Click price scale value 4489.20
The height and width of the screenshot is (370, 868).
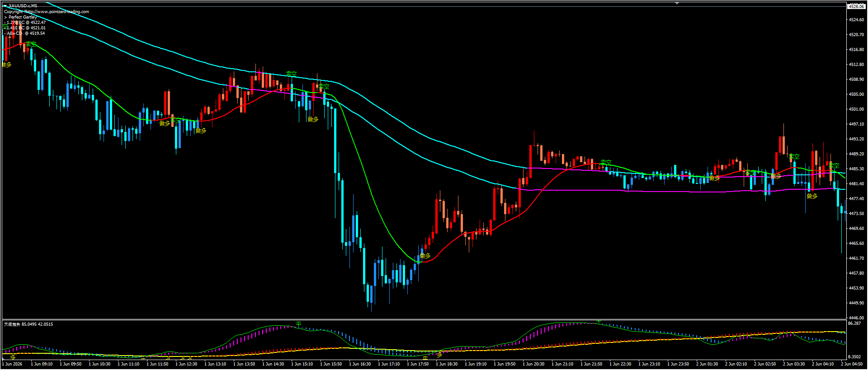pos(856,154)
